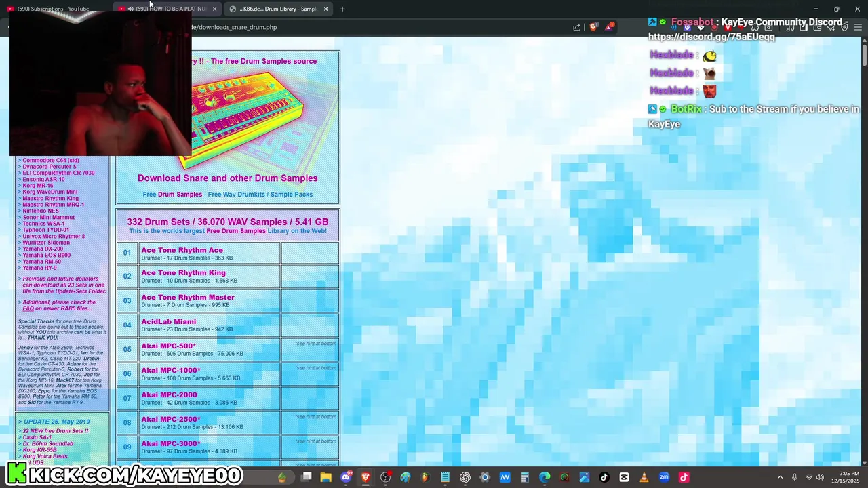Click Dr. Böhm Soundlab sidebar link

pos(48,444)
